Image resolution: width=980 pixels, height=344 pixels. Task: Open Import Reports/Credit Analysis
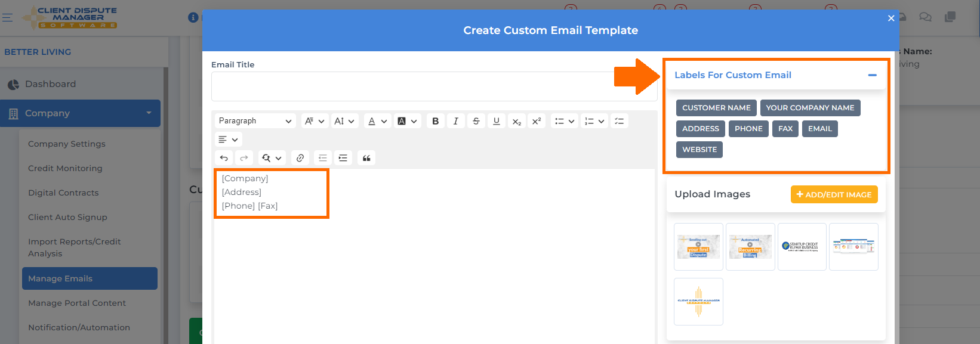coord(74,247)
